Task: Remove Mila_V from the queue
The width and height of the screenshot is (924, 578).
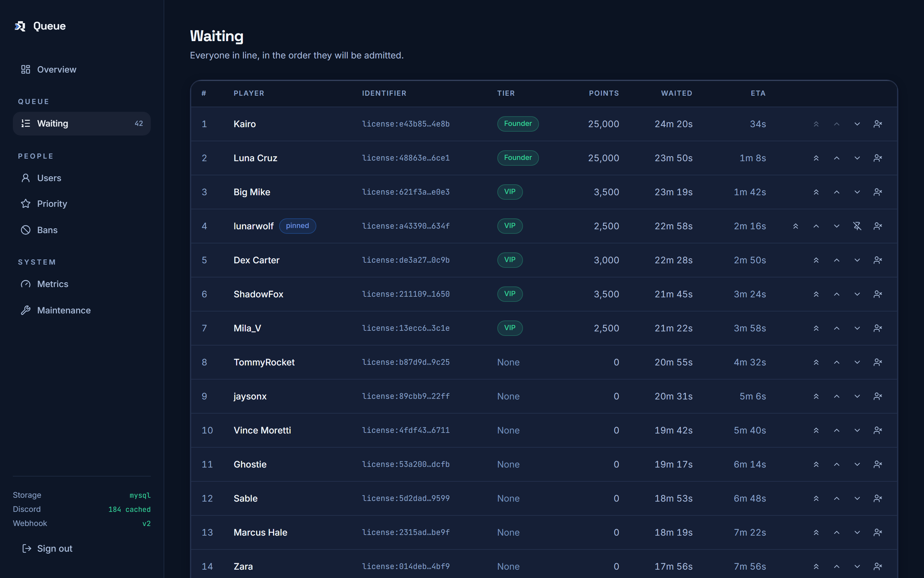Action: (878, 328)
